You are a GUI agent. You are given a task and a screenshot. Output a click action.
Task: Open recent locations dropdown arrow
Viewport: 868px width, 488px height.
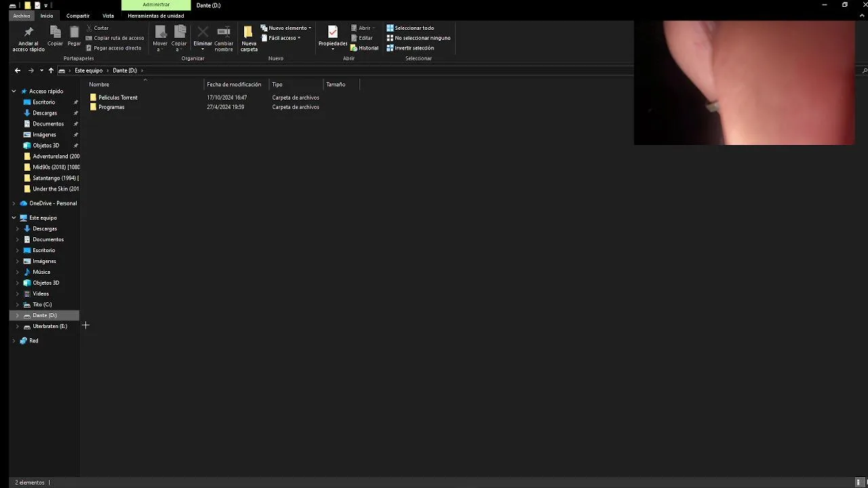click(41, 70)
